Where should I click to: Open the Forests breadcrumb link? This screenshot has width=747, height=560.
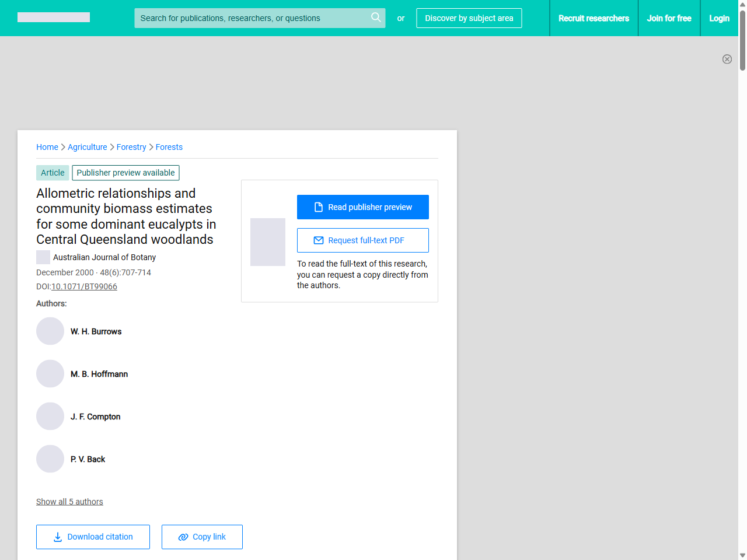tap(169, 147)
